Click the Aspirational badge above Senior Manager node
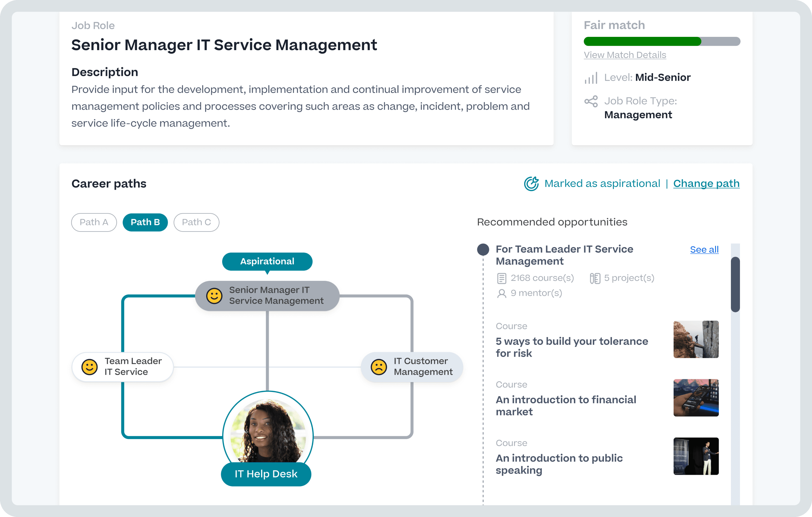The width and height of the screenshot is (812, 517). click(267, 261)
